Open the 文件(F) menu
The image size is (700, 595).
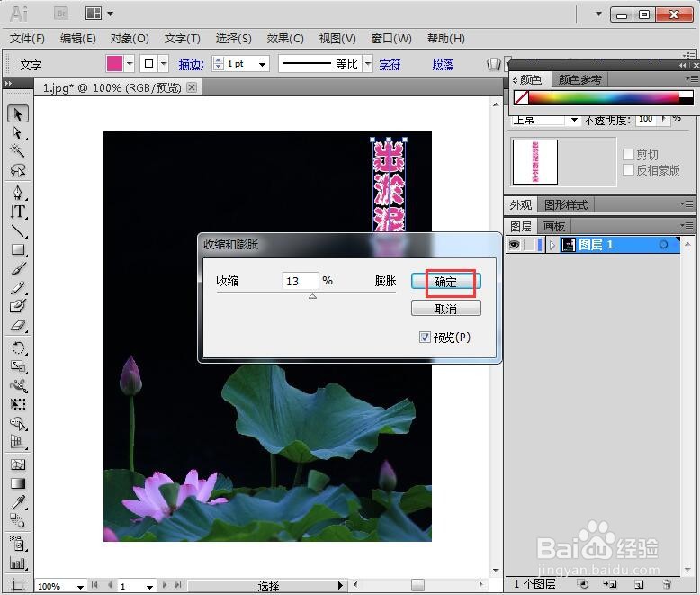(27, 39)
